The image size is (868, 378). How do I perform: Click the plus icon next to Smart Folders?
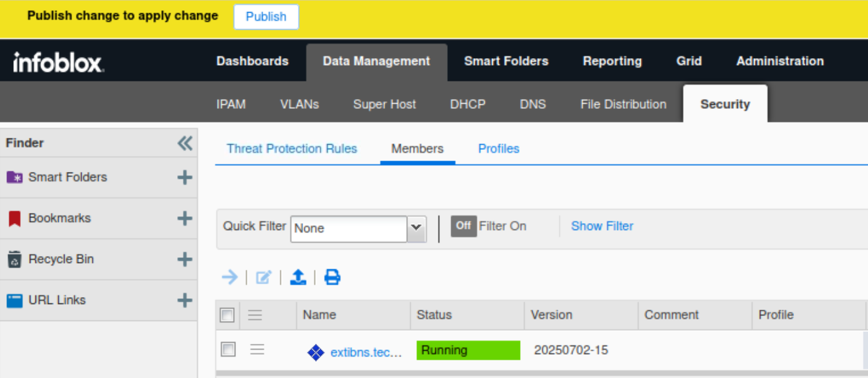click(x=185, y=178)
